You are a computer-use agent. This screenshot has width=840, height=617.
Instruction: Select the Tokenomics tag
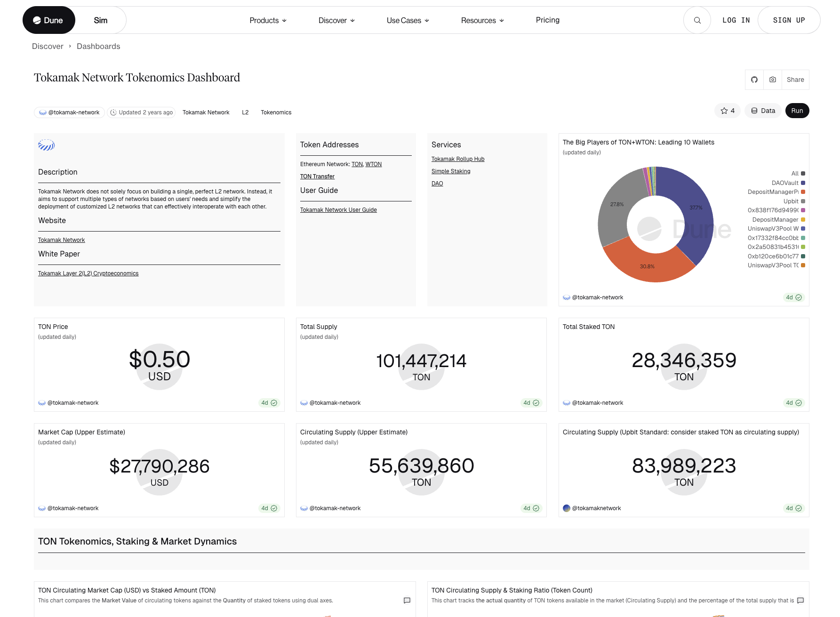(x=276, y=112)
